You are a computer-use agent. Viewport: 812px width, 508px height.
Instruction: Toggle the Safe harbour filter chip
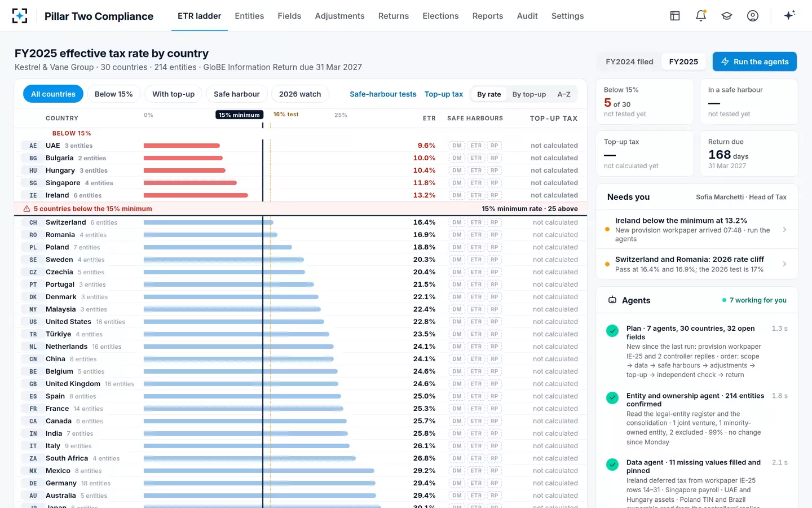point(237,94)
